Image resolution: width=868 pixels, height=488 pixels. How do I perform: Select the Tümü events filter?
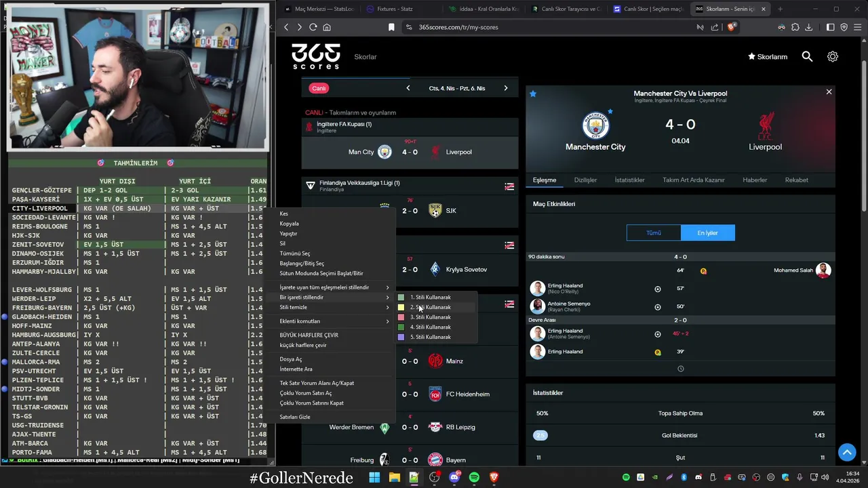654,232
